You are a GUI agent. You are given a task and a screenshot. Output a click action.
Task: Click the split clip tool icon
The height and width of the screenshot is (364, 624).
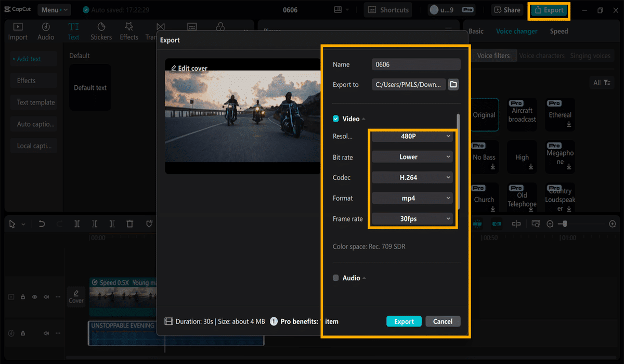77,224
